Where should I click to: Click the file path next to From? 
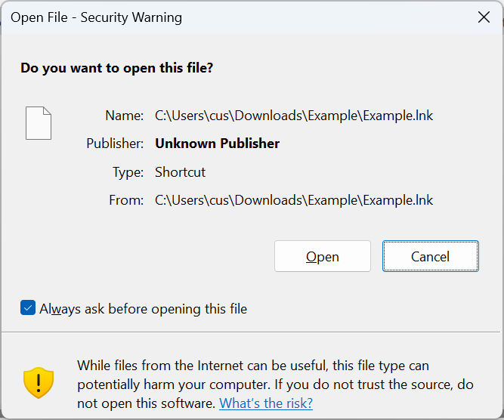(294, 200)
